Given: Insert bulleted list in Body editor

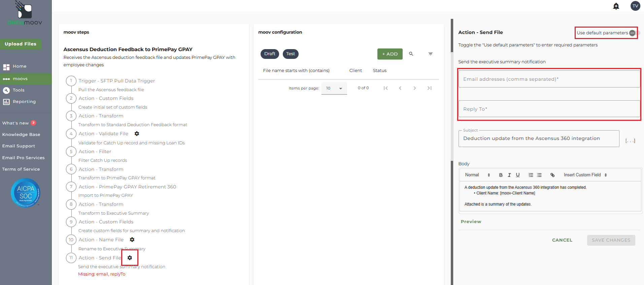Looking at the screenshot, I should point(539,175).
